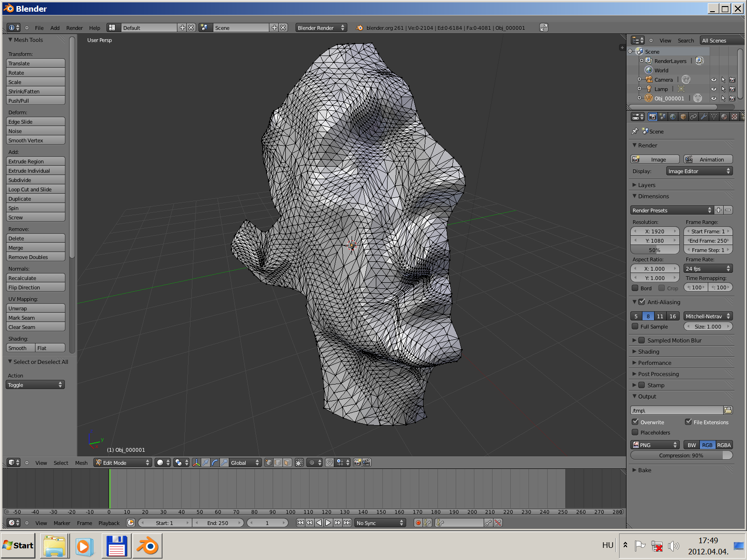Disable the Overwrite checkbox
Viewport: 747px width, 560px height.
click(635, 422)
